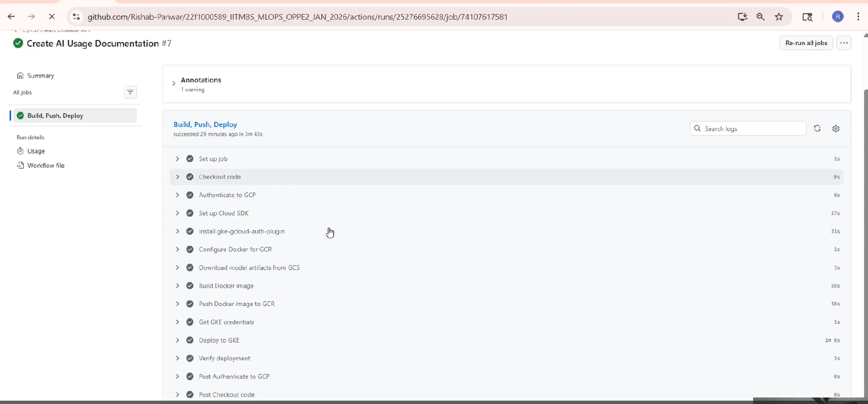The width and height of the screenshot is (868, 404).
Task: Bookmark this page with star icon
Action: click(x=779, y=17)
